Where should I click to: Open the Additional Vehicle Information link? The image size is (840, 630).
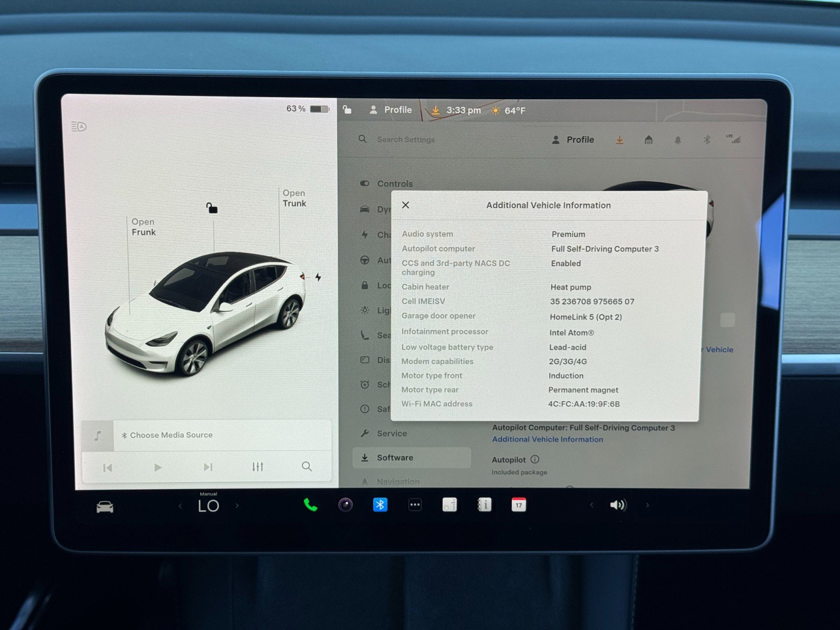pyautogui.click(x=547, y=439)
